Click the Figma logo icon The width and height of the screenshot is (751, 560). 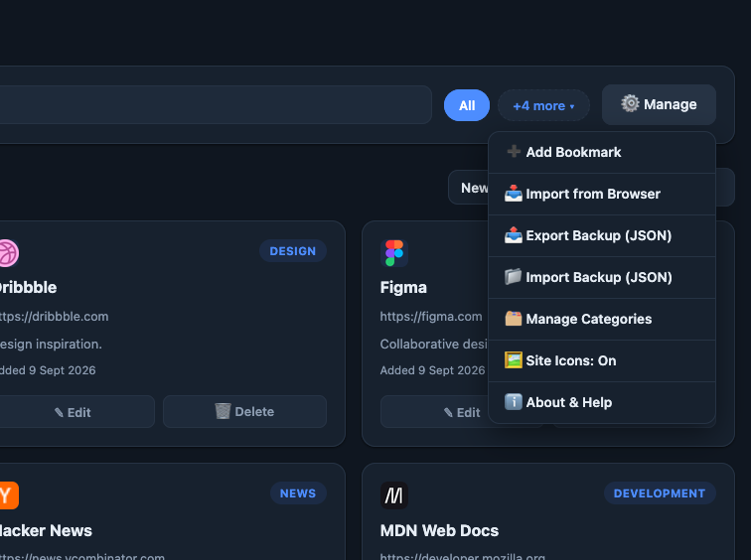tap(394, 253)
